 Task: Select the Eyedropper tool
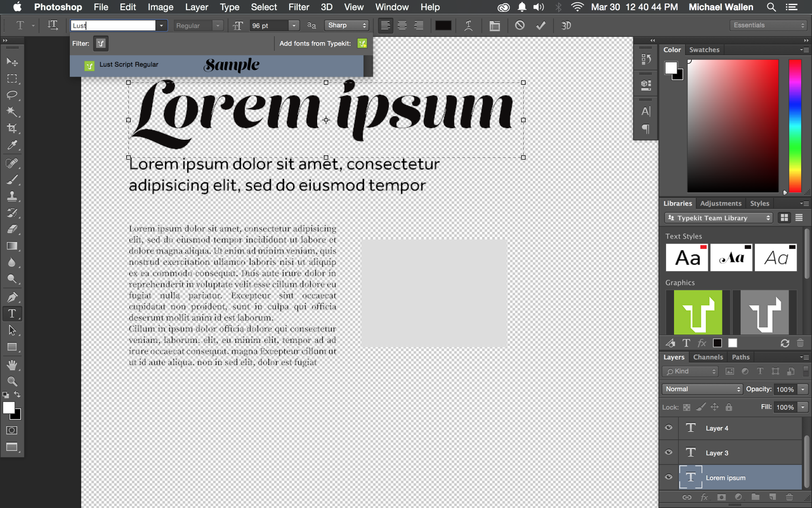click(12, 145)
